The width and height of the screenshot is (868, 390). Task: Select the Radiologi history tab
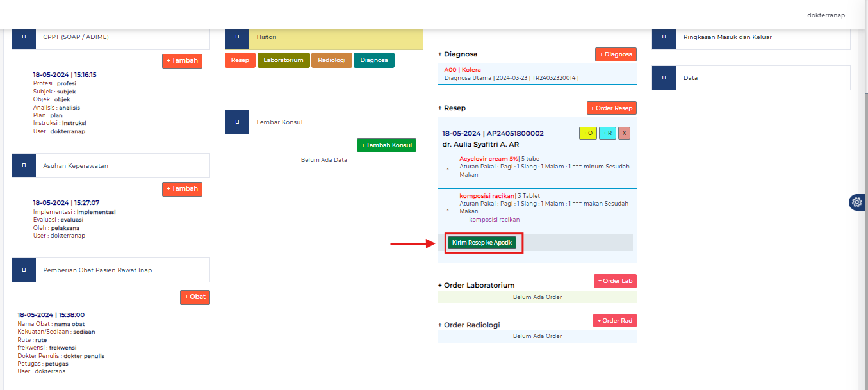pyautogui.click(x=332, y=60)
